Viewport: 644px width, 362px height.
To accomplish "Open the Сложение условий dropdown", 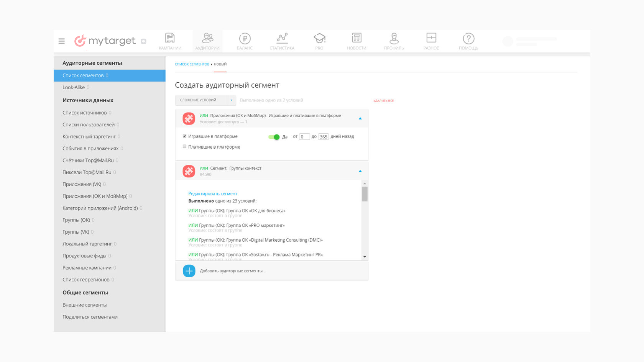I will pos(205,100).
